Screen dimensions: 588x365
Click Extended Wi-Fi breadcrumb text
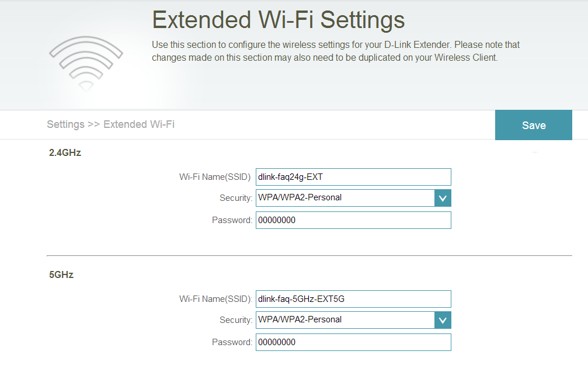pos(139,124)
